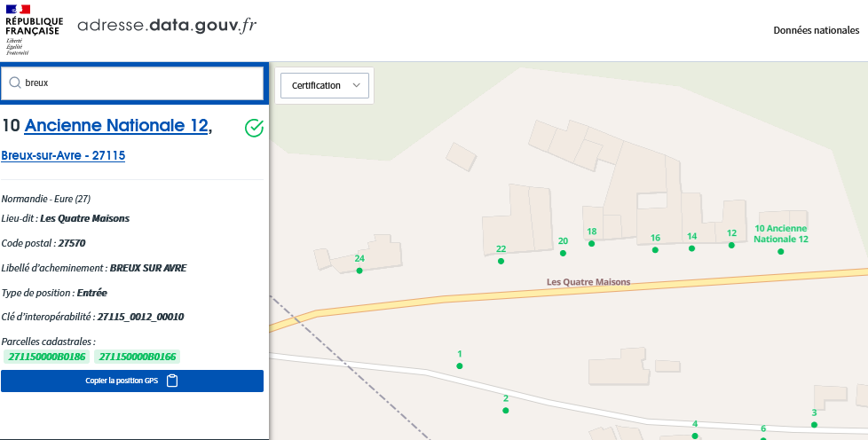Click the Code postal value 27570
This screenshot has height=440, width=868.
pyautogui.click(x=72, y=243)
